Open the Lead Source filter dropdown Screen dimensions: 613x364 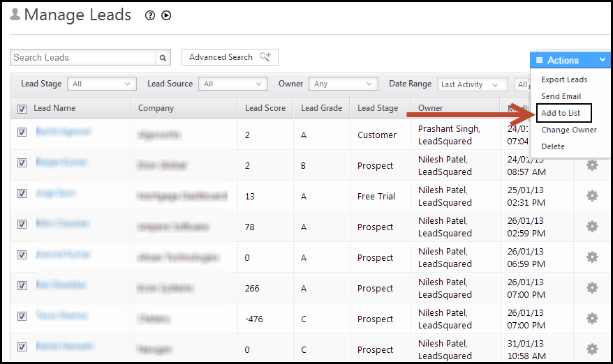(x=232, y=84)
